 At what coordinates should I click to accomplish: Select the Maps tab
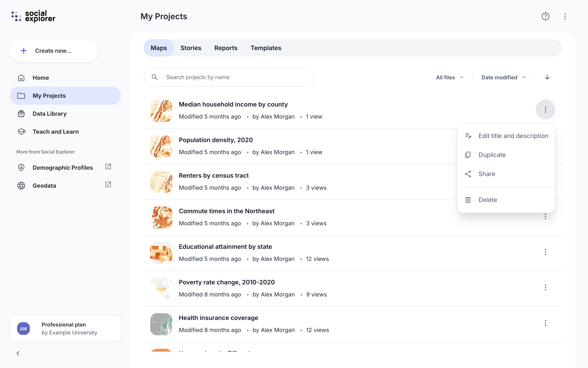click(159, 48)
